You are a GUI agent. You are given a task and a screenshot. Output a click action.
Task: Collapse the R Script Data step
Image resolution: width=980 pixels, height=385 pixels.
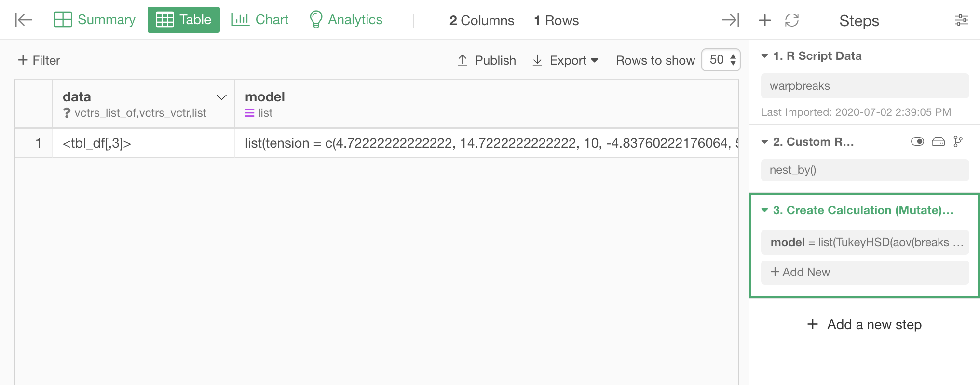pyautogui.click(x=764, y=56)
